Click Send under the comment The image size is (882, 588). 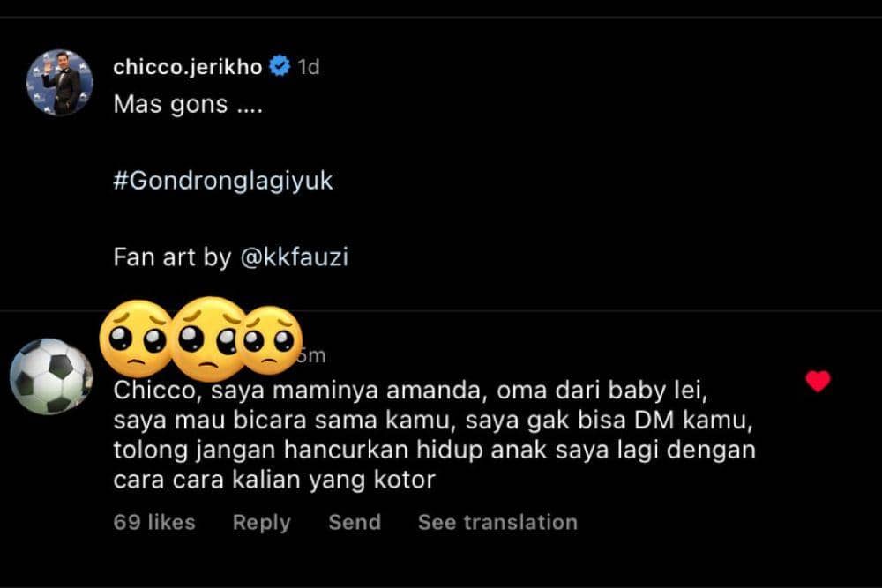pos(355,522)
